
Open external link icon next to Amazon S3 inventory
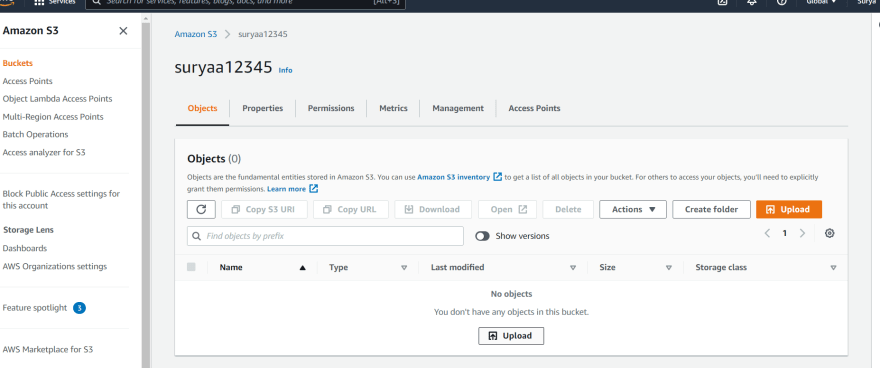(497, 177)
